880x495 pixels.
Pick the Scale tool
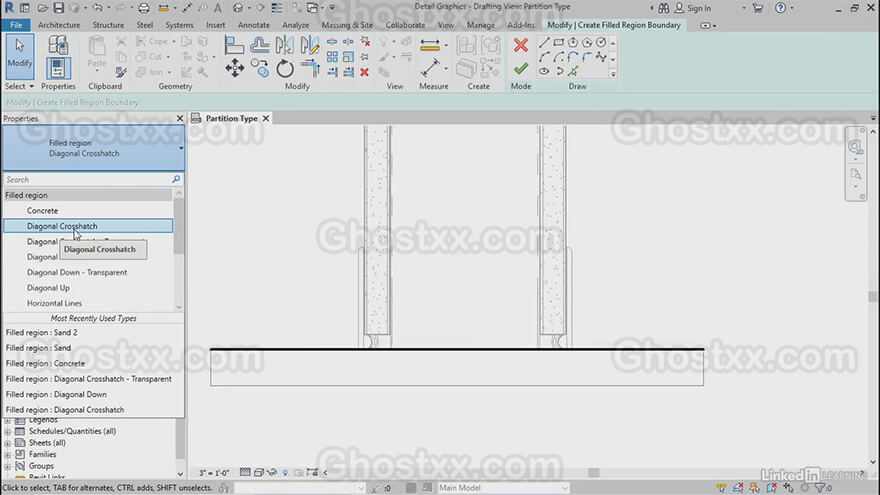349,57
